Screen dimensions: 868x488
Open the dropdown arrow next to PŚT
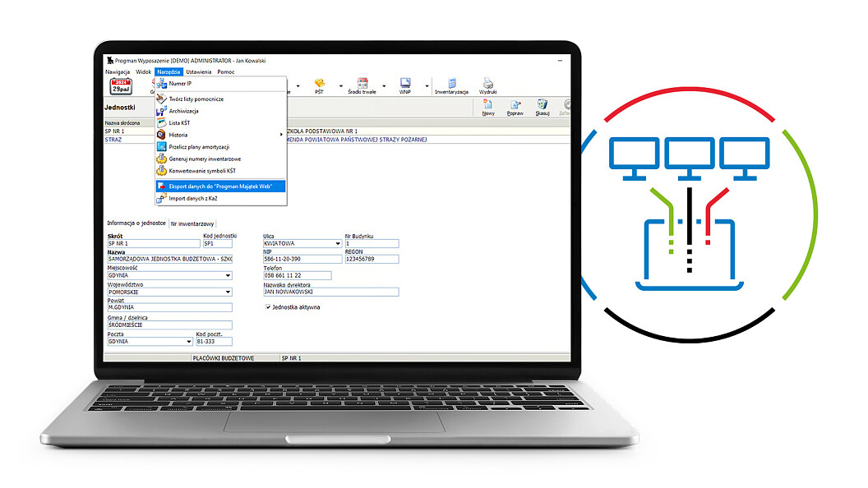[341, 85]
